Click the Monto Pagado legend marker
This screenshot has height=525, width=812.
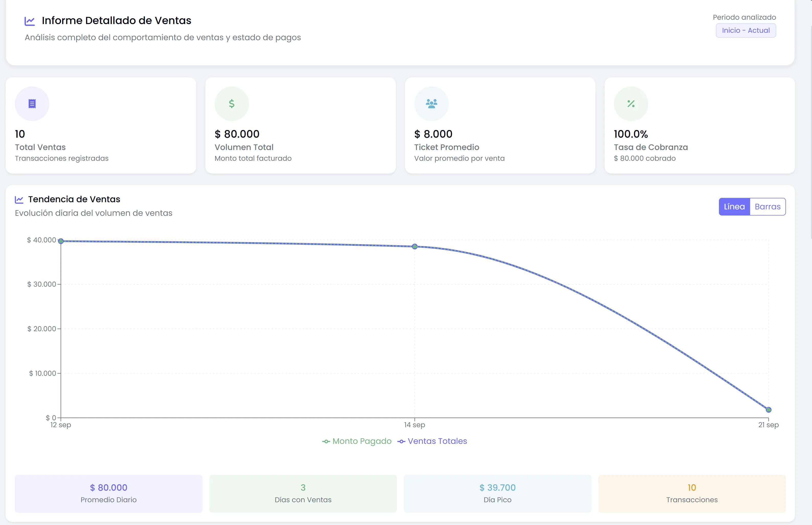(326, 441)
